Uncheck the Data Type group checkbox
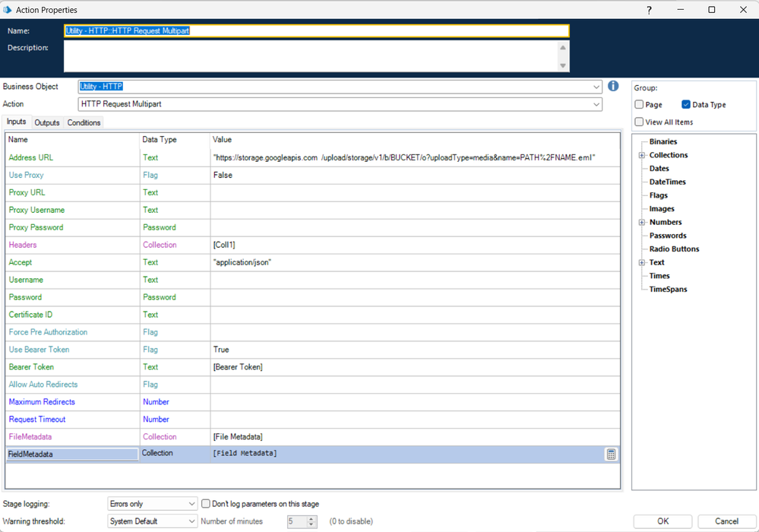759x532 pixels. (686, 105)
